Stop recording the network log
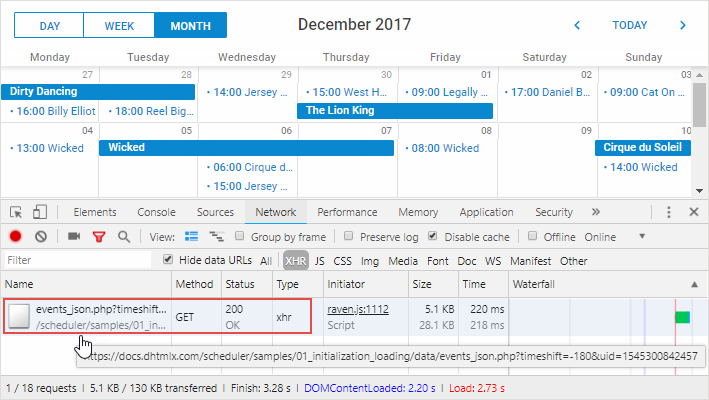 tap(16, 237)
